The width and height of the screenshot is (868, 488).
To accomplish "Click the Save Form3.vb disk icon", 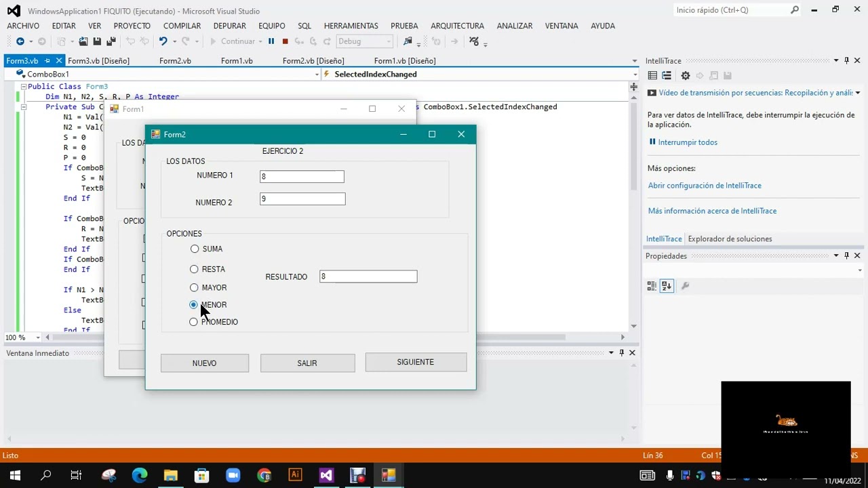I will [97, 41].
